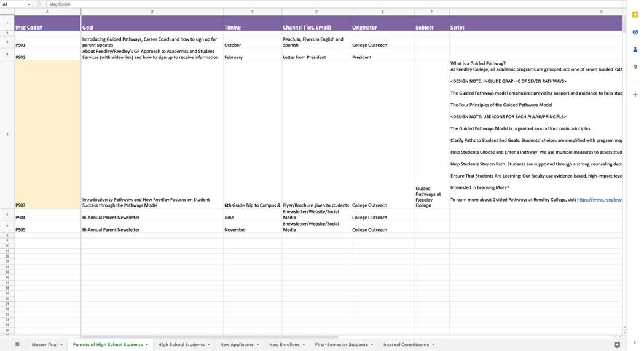Open the New Applicants tab menu arrow

pyautogui.click(x=257, y=345)
